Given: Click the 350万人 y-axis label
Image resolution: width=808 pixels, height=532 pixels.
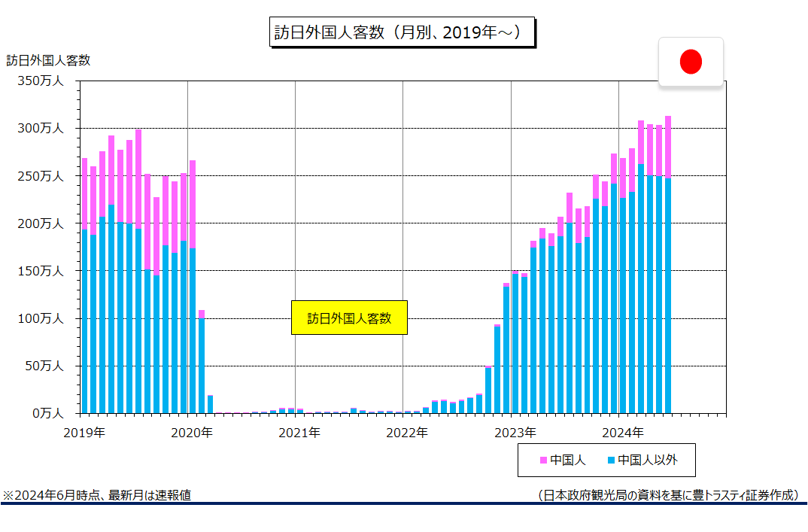Looking at the screenshot, I should 41,81.
